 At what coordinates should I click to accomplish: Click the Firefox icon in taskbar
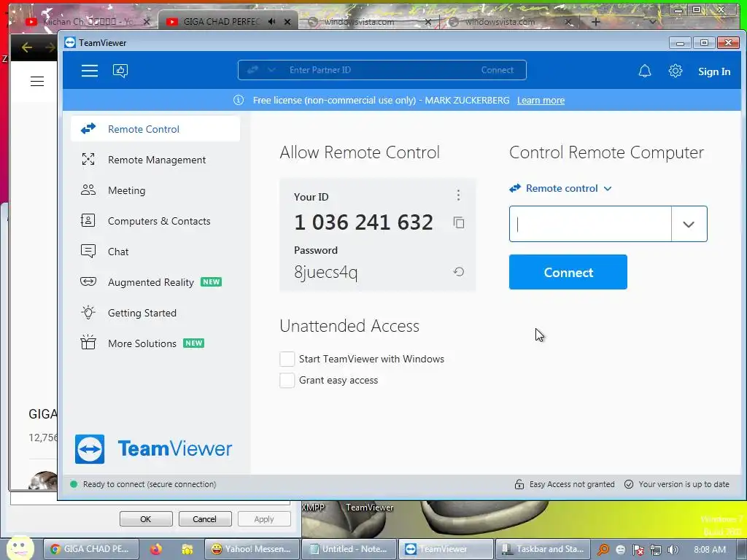pyautogui.click(x=156, y=549)
